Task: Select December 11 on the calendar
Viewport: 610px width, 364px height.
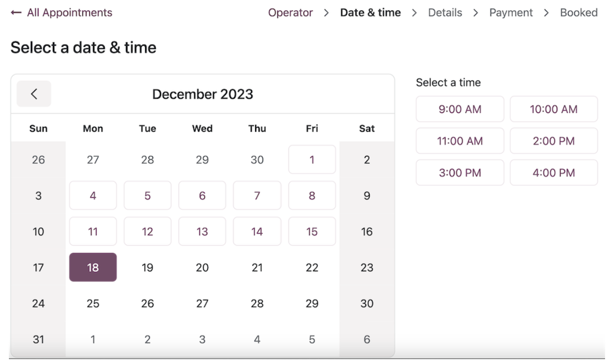Action: coord(93,231)
